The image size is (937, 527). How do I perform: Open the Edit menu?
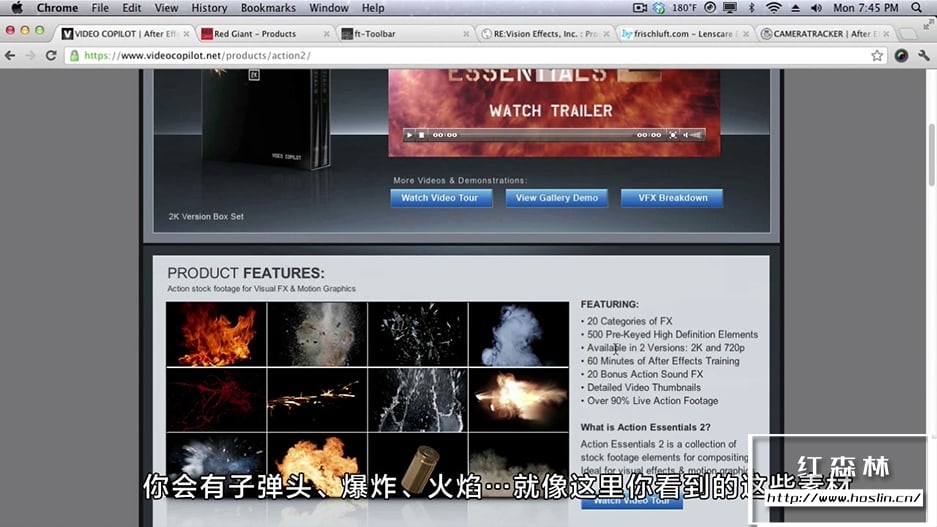131,8
